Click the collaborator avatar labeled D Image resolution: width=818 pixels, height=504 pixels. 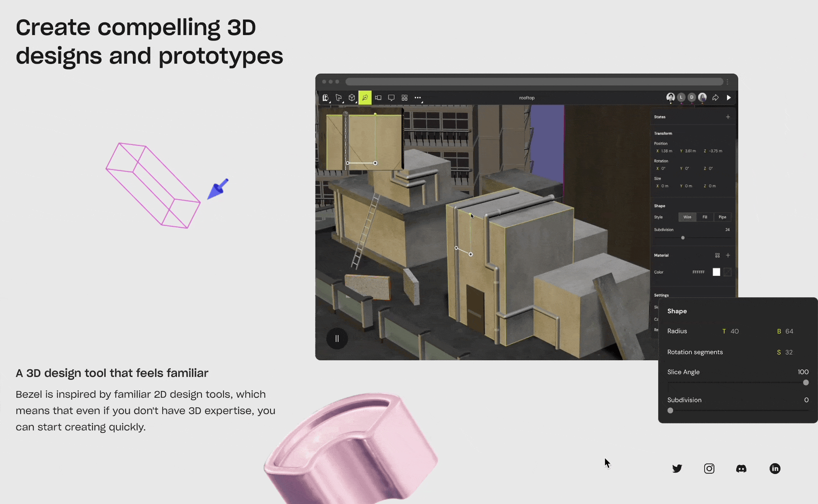click(692, 97)
